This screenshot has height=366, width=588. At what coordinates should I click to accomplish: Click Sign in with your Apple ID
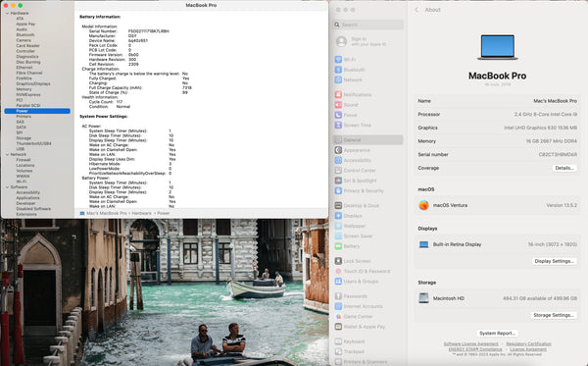coord(361,41)
